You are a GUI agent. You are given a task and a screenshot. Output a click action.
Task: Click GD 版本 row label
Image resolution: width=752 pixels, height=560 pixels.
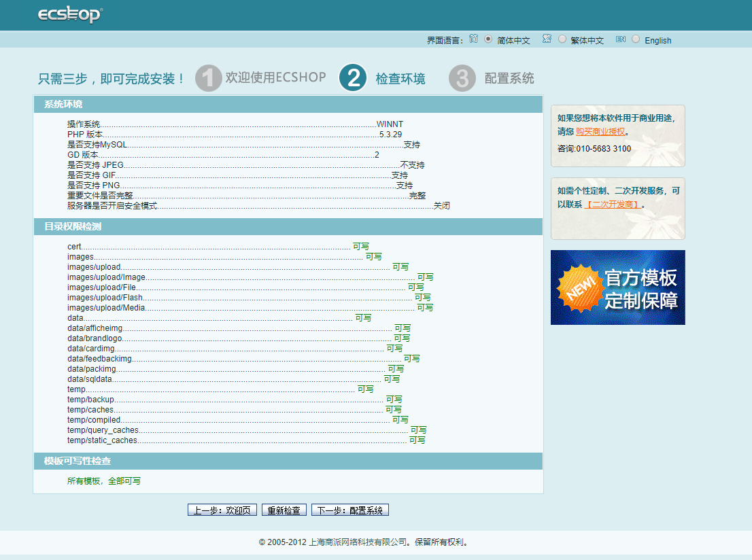click(83, 155)
